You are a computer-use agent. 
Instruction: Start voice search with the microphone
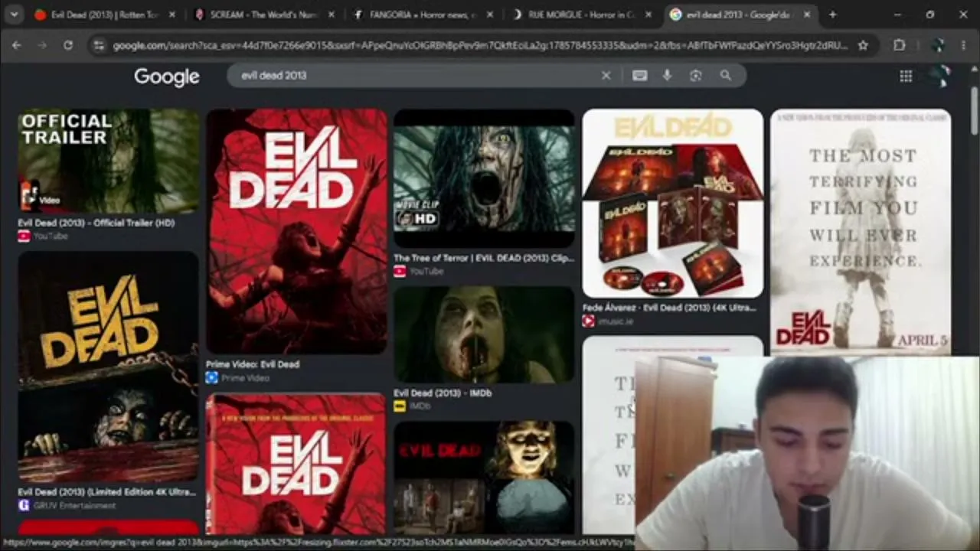[667, 76]
